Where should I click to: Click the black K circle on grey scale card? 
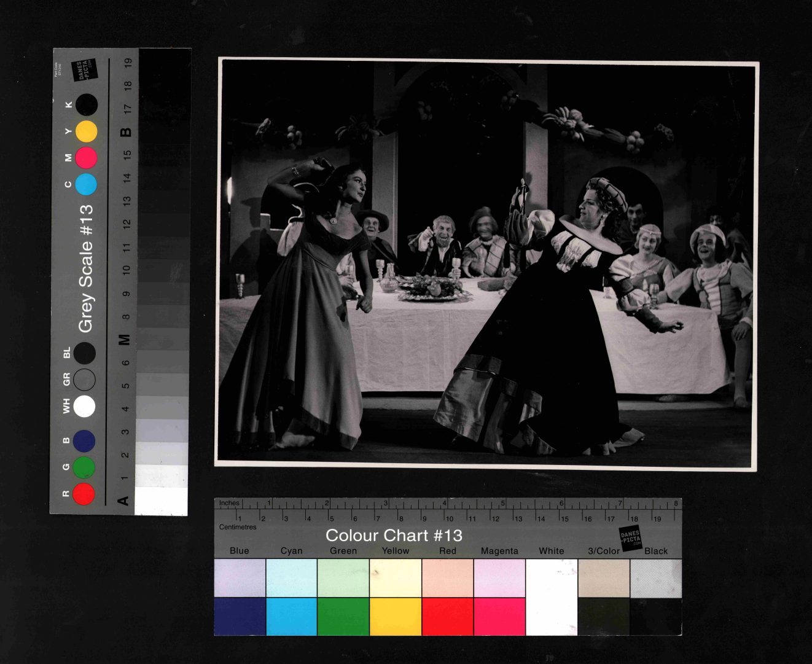86,105
